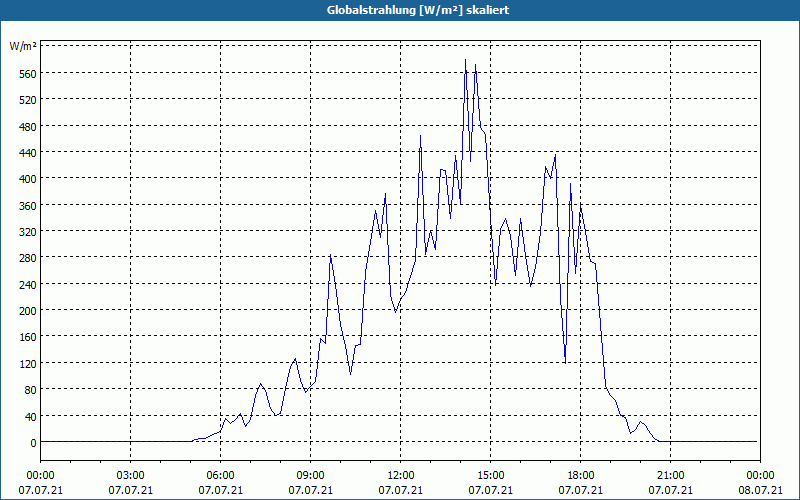800x500 pixels.
Task: Click the "80" y-axis value
Action: tap(31, 390)
